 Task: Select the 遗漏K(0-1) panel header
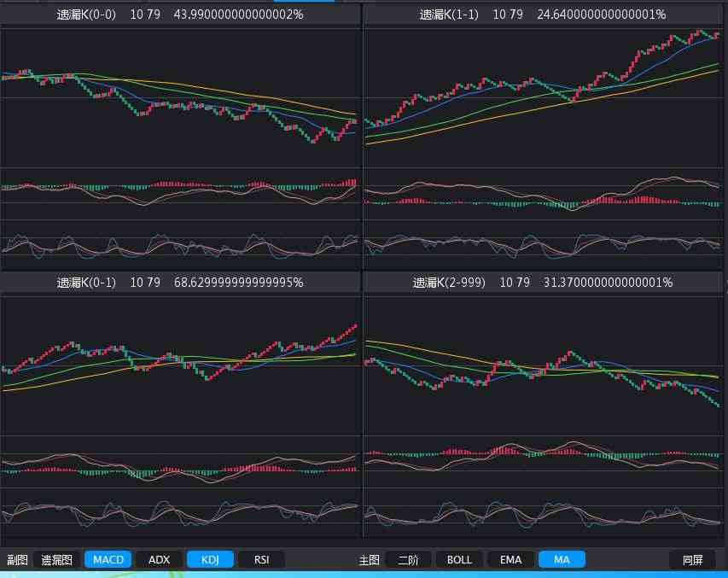[x=180, y=282]
